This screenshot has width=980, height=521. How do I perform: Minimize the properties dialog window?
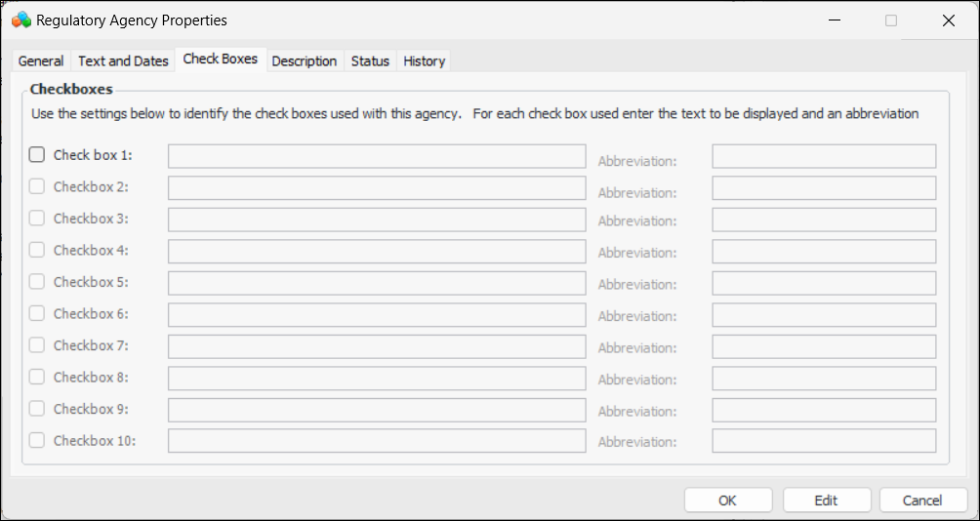pyautogui.click(x=835, y=20)
